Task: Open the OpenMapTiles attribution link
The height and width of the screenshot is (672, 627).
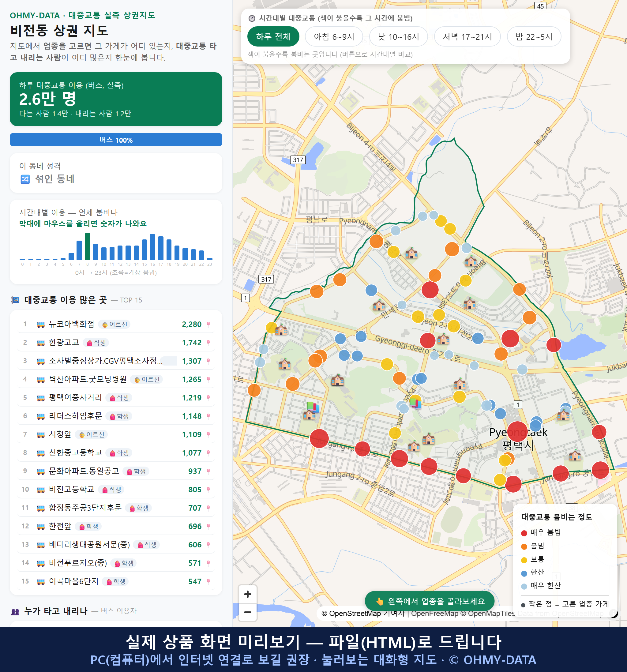Action: [x=488, y=613]
